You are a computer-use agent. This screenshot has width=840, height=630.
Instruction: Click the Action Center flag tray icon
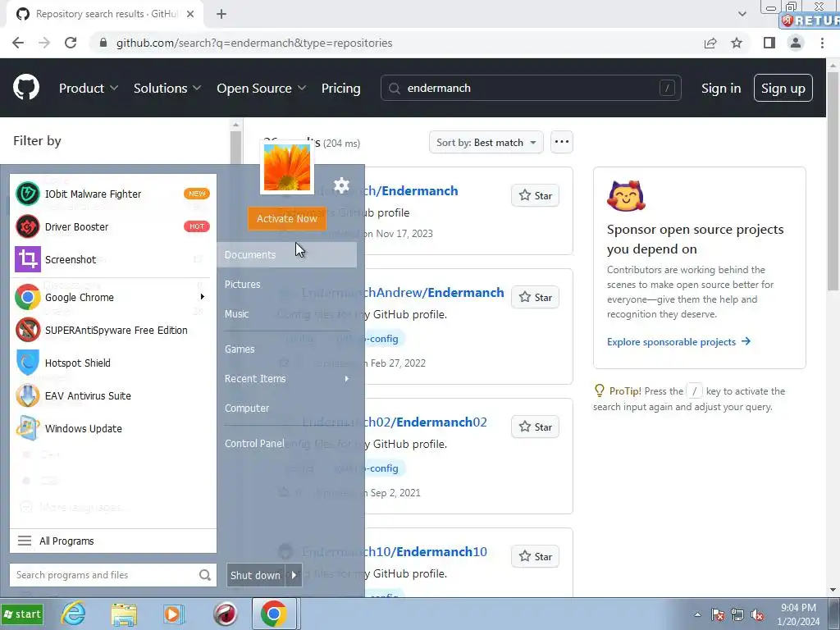(x=718, y=614)
